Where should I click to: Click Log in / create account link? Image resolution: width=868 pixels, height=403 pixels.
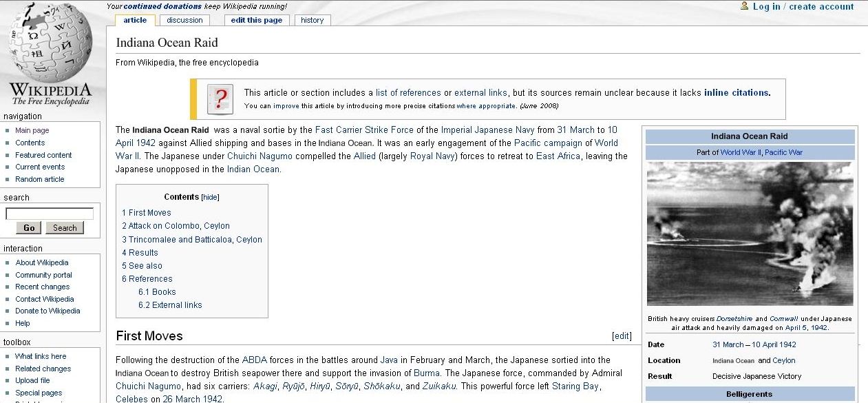(803, 6)
